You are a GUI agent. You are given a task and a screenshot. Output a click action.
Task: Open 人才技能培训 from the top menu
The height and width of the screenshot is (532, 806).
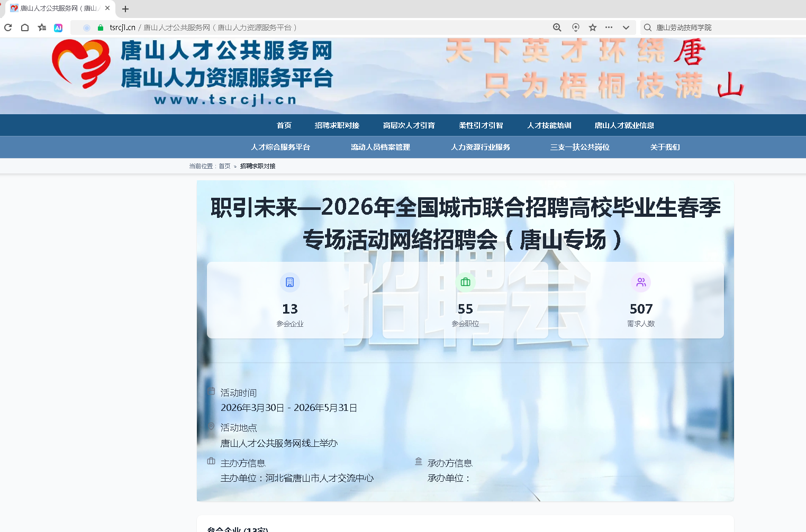[x=549, y=125]
